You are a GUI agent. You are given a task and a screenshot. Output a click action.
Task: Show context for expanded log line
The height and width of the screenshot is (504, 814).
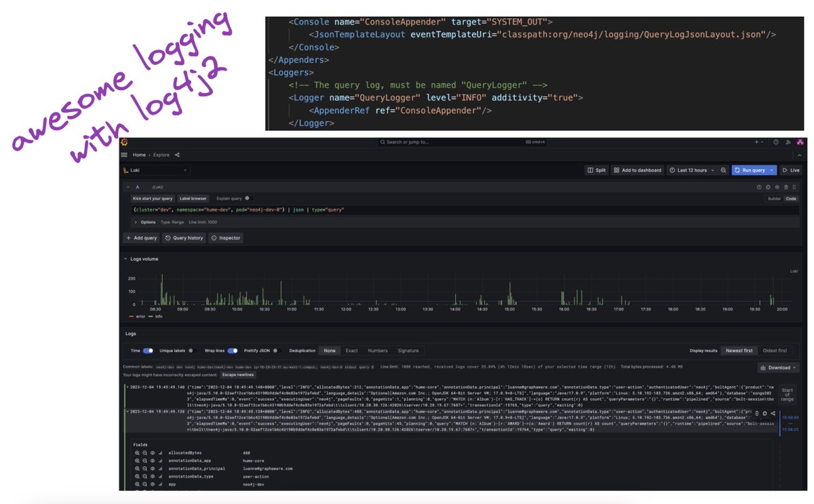pos(757,413)
